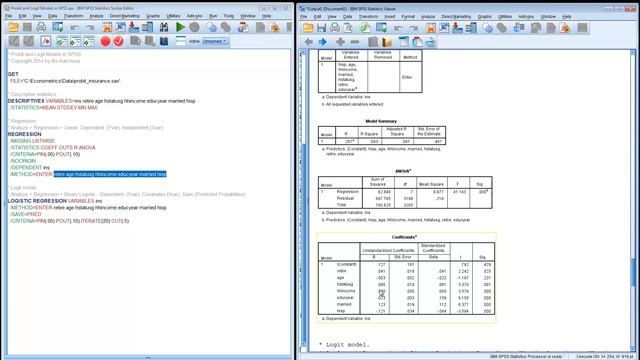Run the selection with the green play button
Image resolution: width=640 pixels, height=360 pixels.
click(180, 27)
